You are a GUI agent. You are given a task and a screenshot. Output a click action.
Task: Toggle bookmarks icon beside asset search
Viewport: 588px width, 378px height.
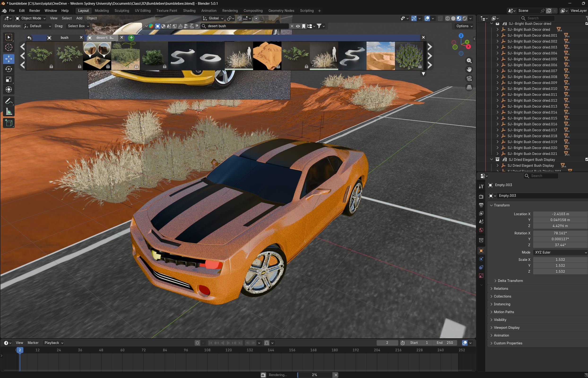pos(303,26)
